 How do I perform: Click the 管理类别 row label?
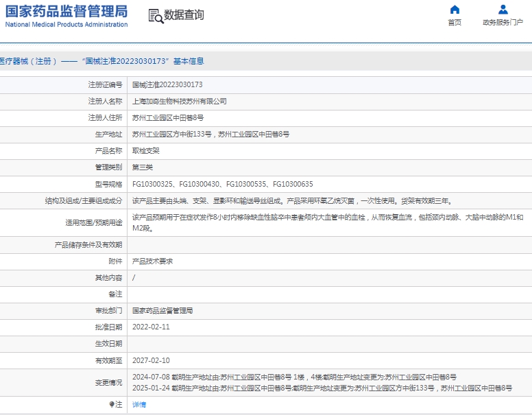(108, 167)
